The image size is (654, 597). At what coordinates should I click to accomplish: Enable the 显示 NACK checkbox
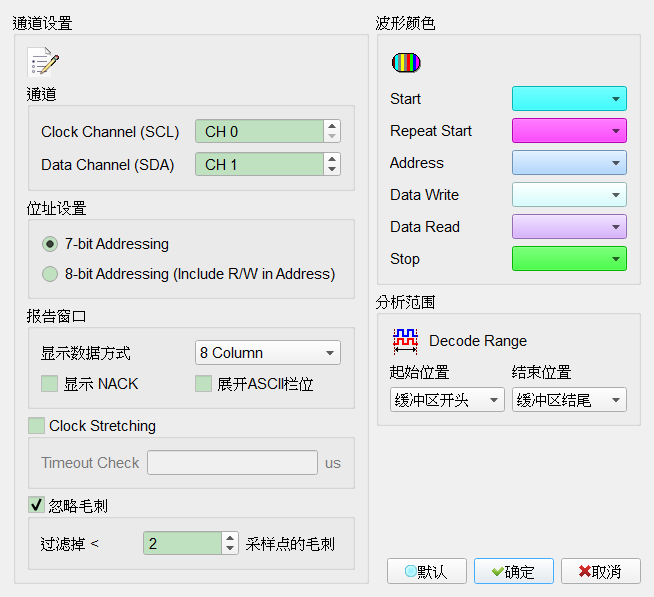[x=49, y=384]
